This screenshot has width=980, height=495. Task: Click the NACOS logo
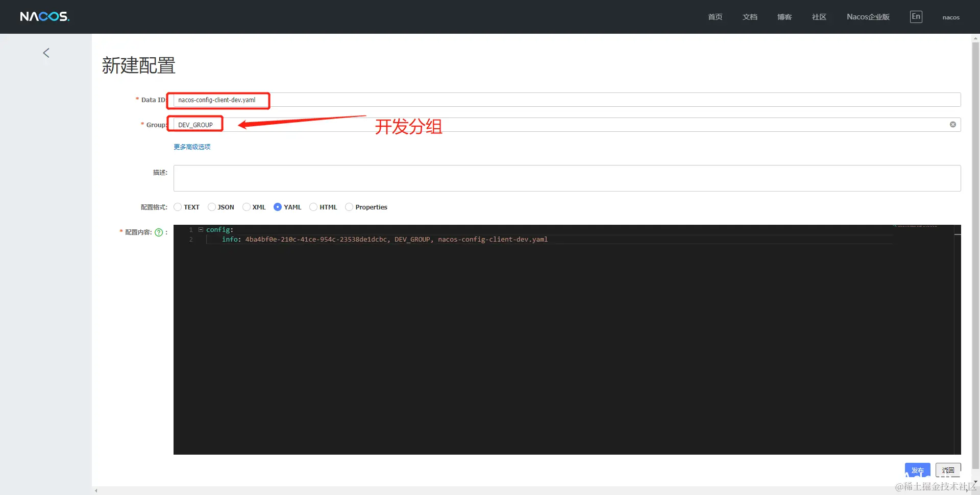44,17
